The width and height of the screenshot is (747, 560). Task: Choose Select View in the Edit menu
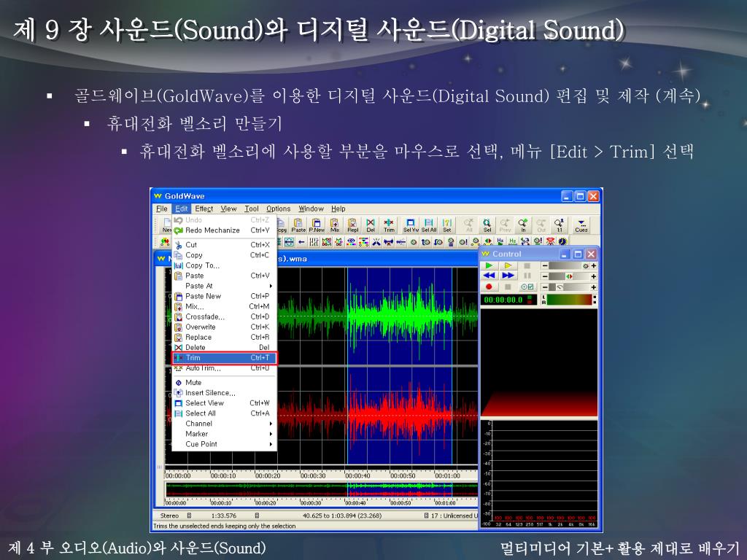coord(224,402)
